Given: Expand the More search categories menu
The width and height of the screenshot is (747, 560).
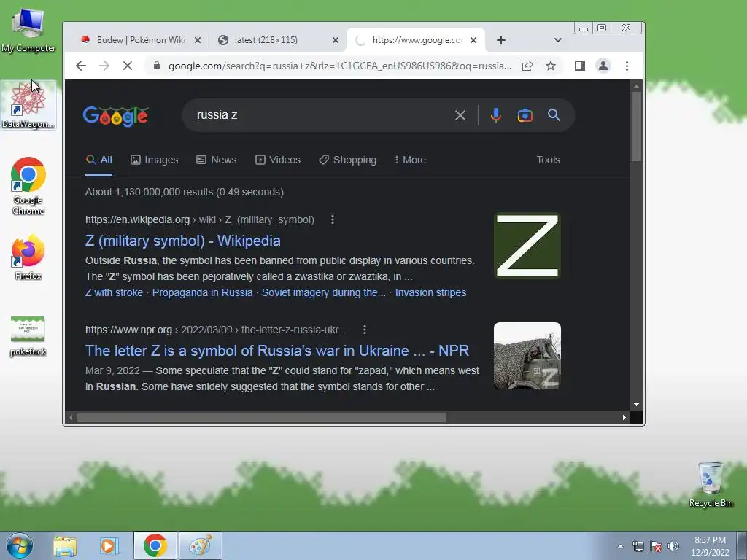Looking at the screenshot, I should pyautogui.click(x=410, y=160).
